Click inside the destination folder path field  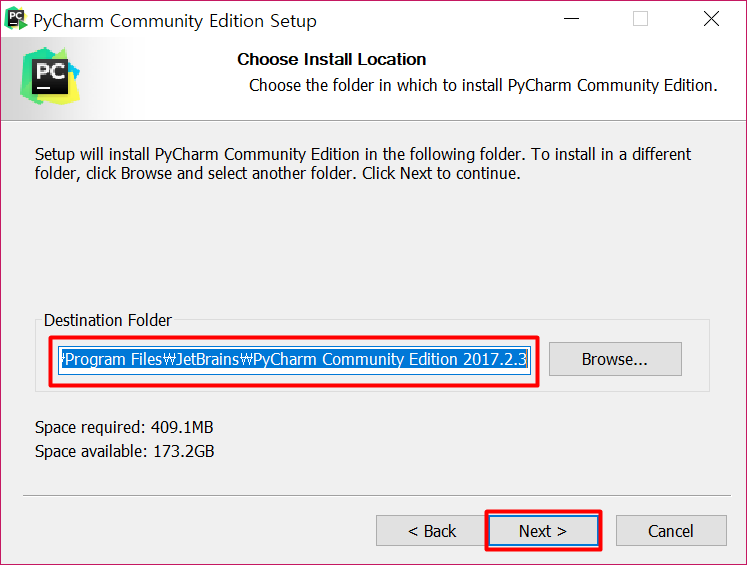[x=294, y=359]
